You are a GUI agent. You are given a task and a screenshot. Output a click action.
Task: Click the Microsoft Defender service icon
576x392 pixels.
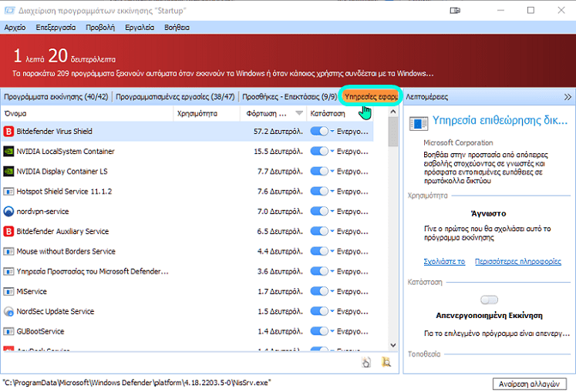pos(8,271)
